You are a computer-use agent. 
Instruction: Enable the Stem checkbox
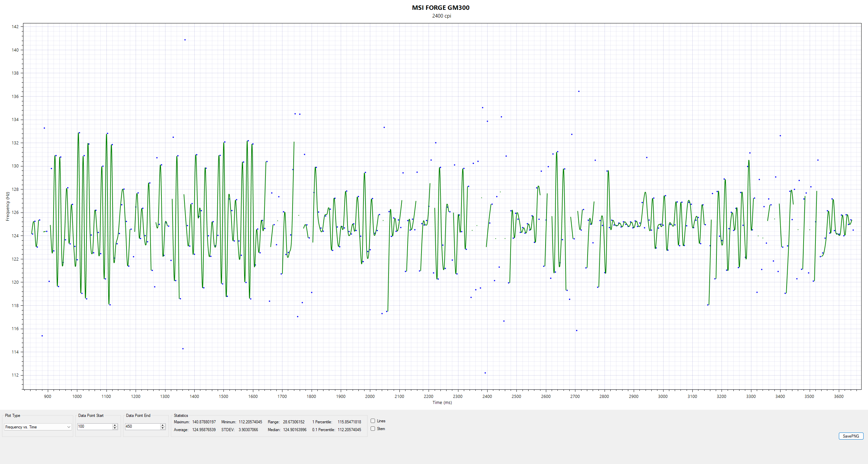[x=373, y=429]
